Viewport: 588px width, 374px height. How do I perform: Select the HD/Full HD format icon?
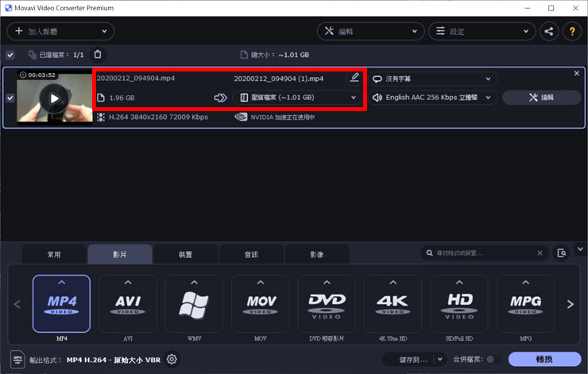pyautogui.click(x=459, y=303)
